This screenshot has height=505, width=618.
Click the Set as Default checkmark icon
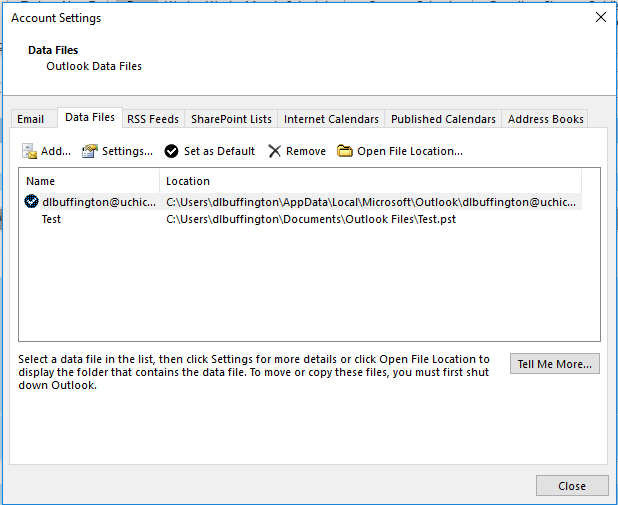click(171, 151)
